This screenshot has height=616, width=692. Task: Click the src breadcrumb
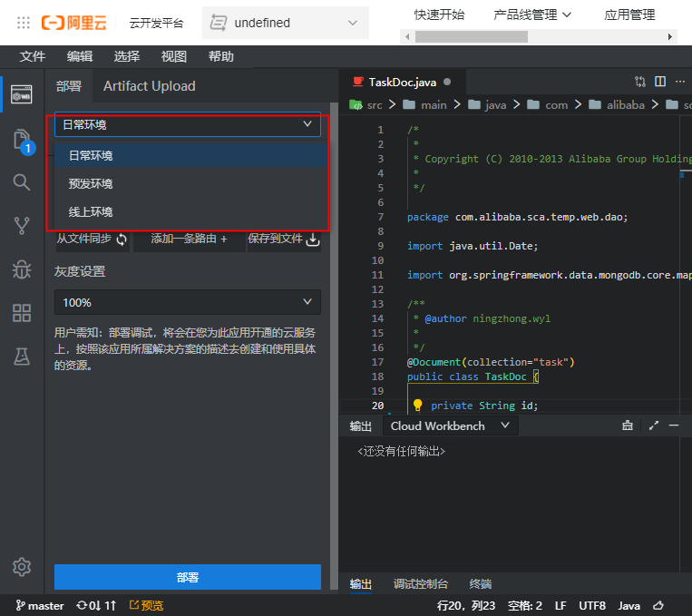[x=365, y=105]
